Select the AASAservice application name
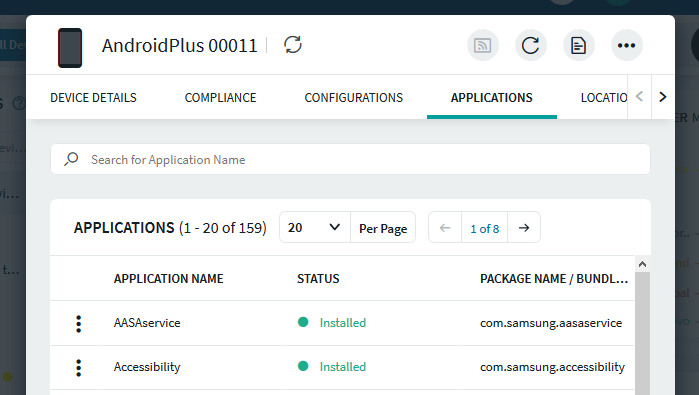Image resolution: width=699 pixels, height=395 pixels. click(147, 323)
